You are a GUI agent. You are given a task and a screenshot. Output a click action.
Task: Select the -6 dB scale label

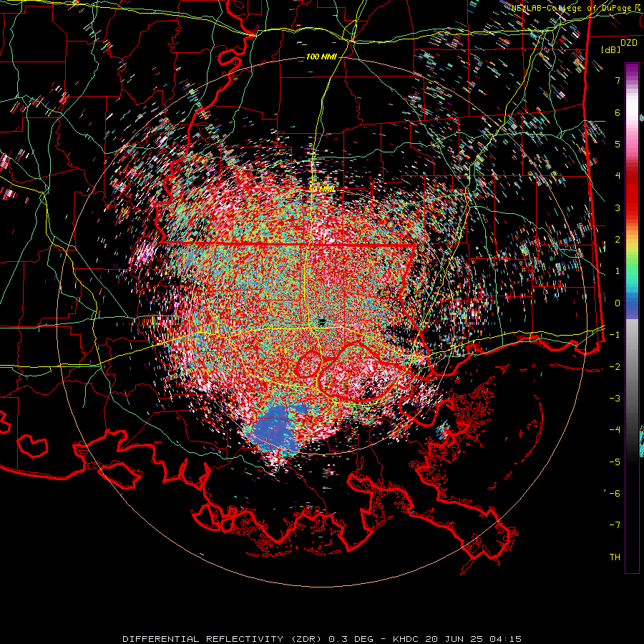(x=615, y=493)
